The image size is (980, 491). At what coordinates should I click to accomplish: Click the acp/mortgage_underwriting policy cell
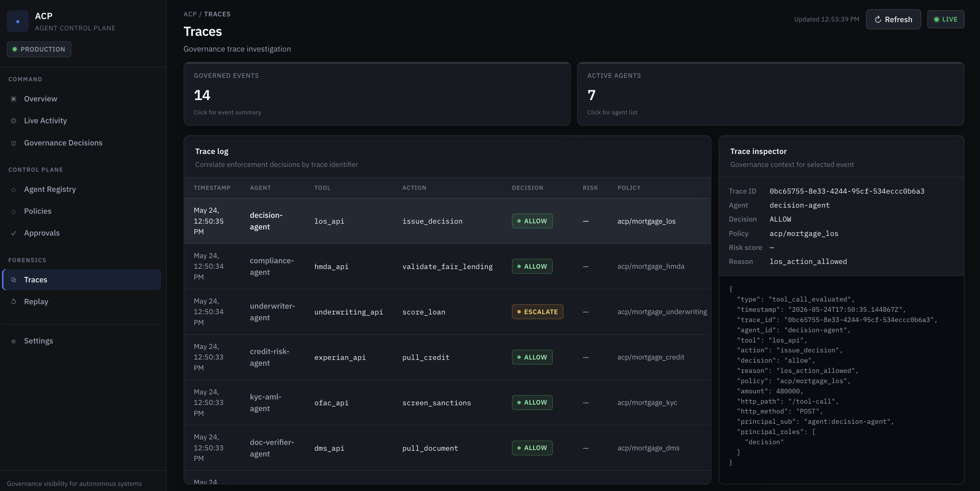tap(662, 312)
